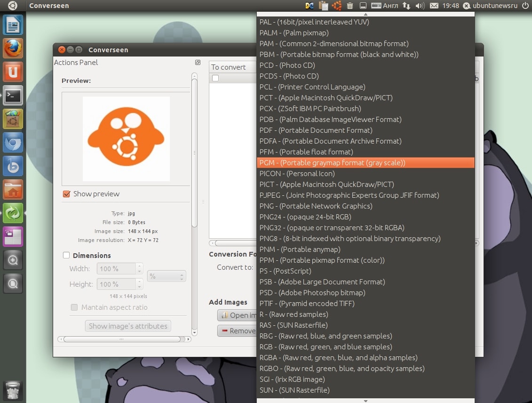This screenshot has width=532, height=403.
Task: Click the clipboard indicator in top panel
Action: 323,6
